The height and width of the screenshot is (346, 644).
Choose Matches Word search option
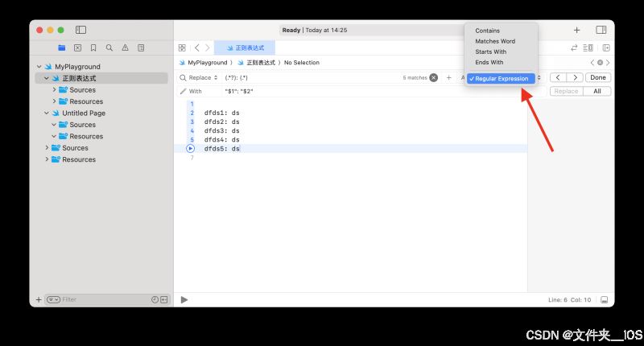(494, 41)
